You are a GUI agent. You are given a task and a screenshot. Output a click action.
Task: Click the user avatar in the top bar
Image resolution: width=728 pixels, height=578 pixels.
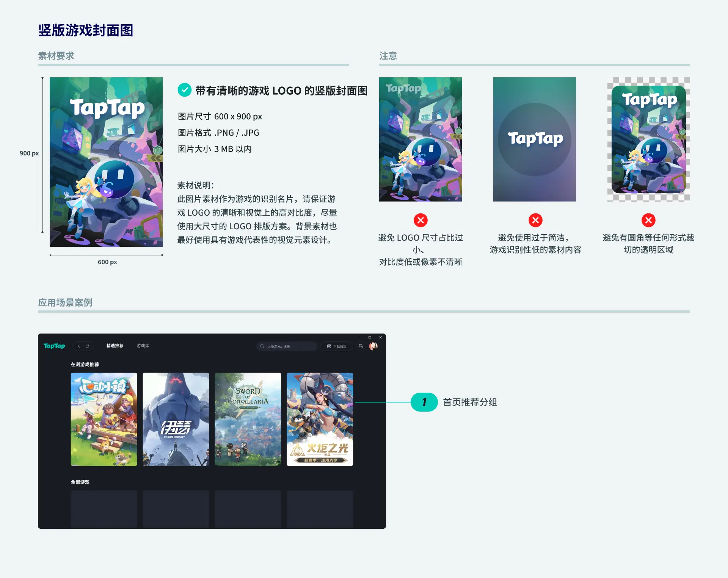click(x=374, y=346)
